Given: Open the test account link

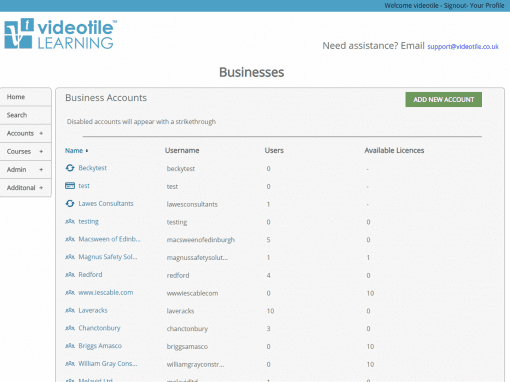Looking at the screenshot, I should 84,186.
